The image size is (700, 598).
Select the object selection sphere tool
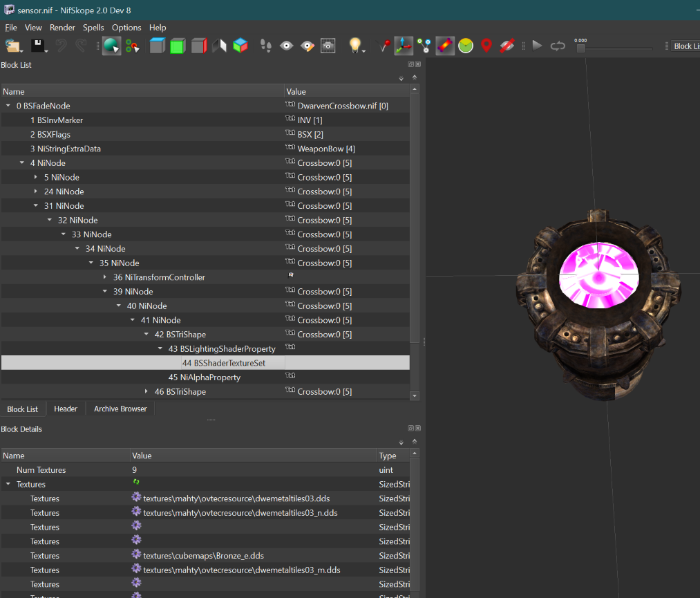tap(111, 46)
